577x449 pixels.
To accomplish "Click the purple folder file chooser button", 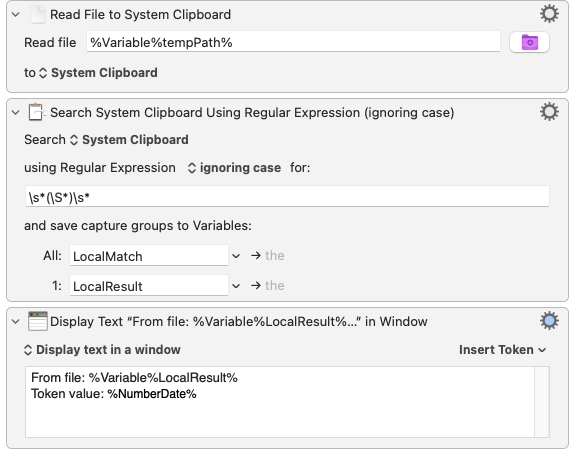I will 529,42.
